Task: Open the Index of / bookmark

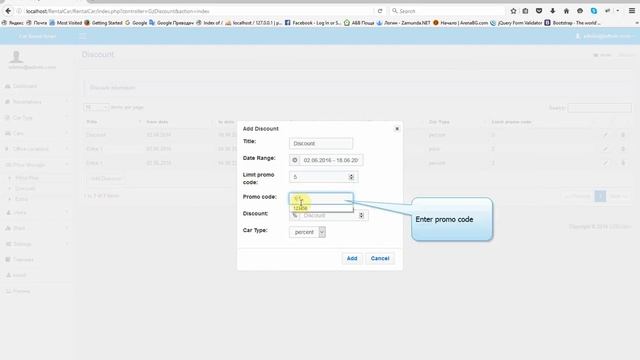Action: [x=209, y=23]
